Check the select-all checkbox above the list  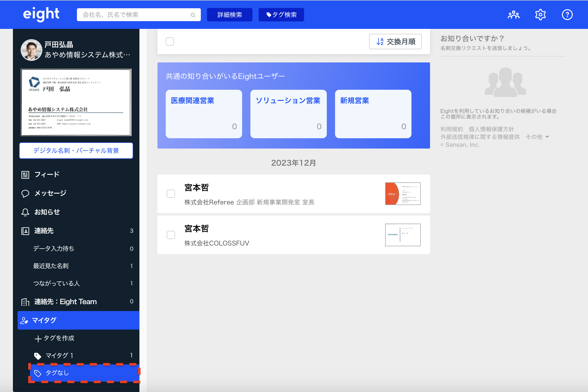click(x=170, y=42)
